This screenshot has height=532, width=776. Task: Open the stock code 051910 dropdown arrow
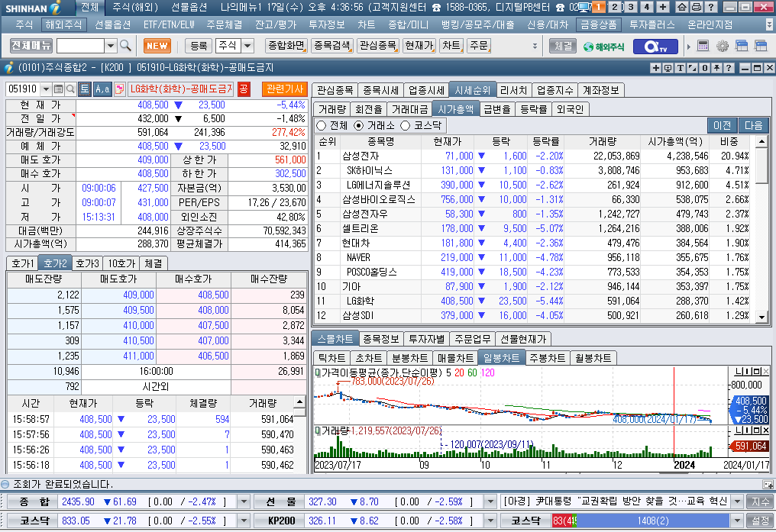46,89
